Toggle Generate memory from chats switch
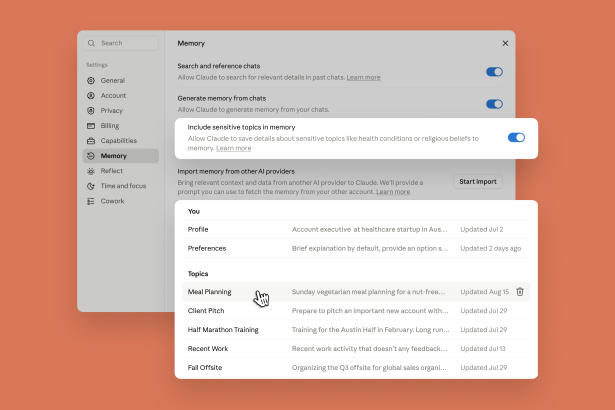Viewport: 615px width, 410px height. click(x=494, y=104)
